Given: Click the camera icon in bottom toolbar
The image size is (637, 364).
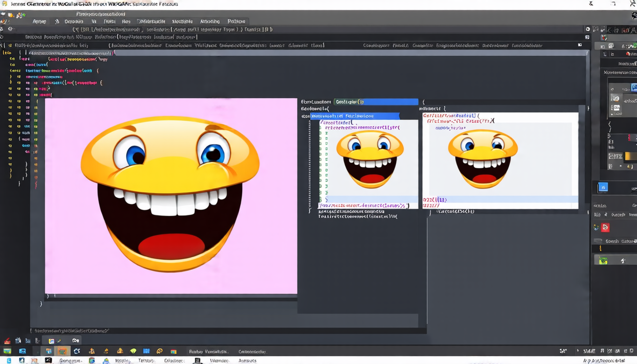Looking at the screenshot, I should (75, 340).
